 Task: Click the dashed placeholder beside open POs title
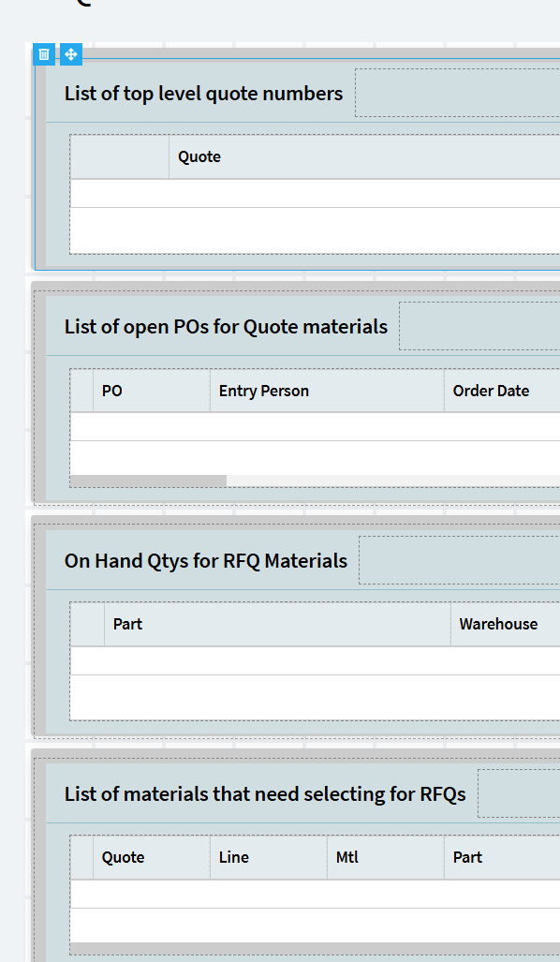point(479,326)
